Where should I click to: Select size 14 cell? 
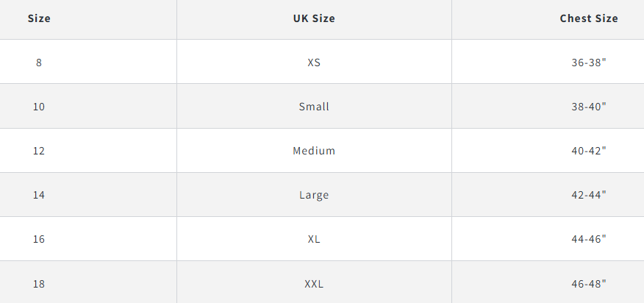[39, 195]
